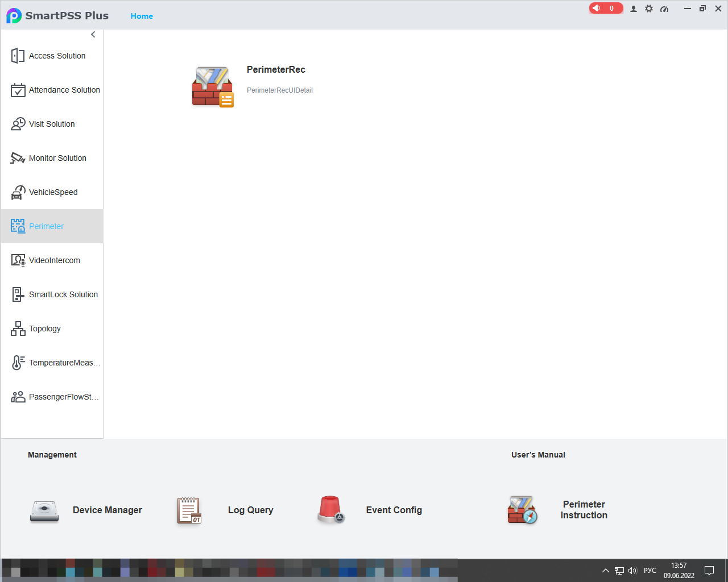Open the system performance gauge icon
Screen dimensions: 728x582
(x=664, y=9)
